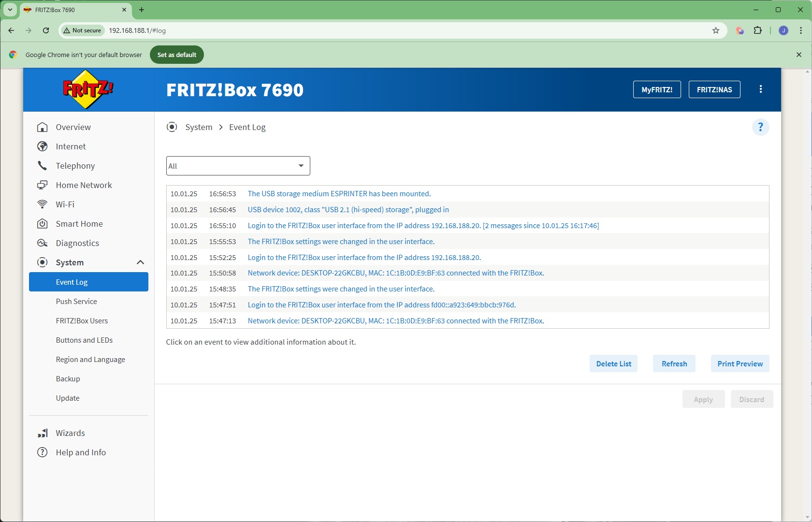Screen dimensions: 812x522
Task: Open the 15:55:53 settings changed event
Action: tap(341, 242)
